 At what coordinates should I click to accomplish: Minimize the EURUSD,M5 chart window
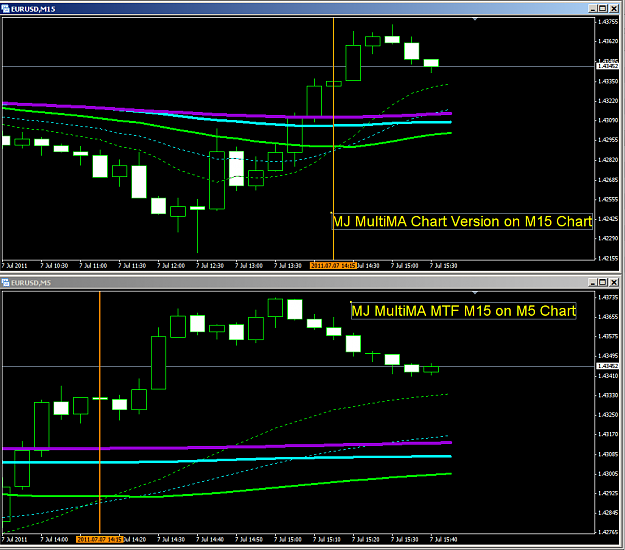click(x=593, y=282)
